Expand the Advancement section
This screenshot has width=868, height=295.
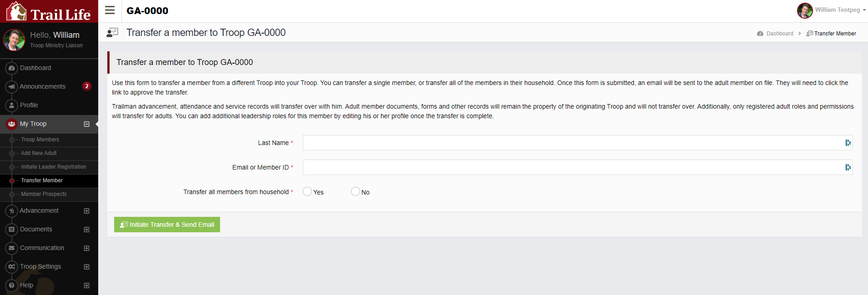point(86,211)
